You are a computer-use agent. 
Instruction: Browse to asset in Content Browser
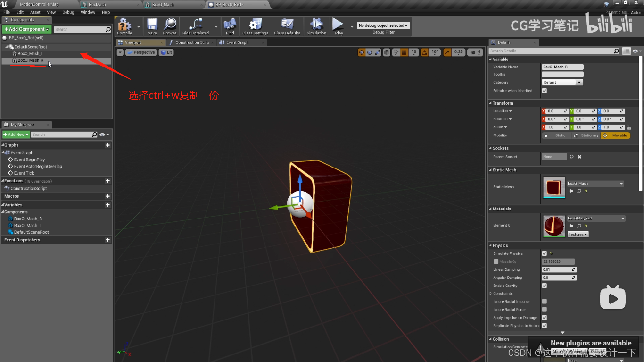(x=170, y=26)
